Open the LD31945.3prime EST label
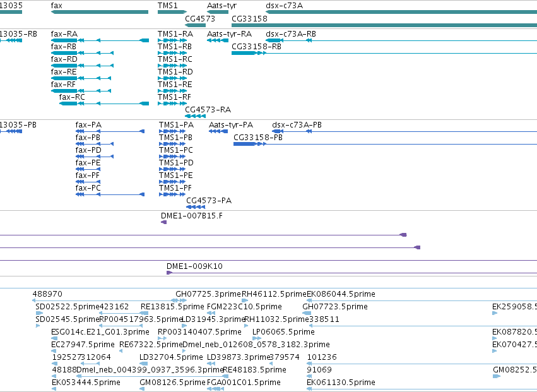This screenshot has width=537, height=392. tap(213, 319)
